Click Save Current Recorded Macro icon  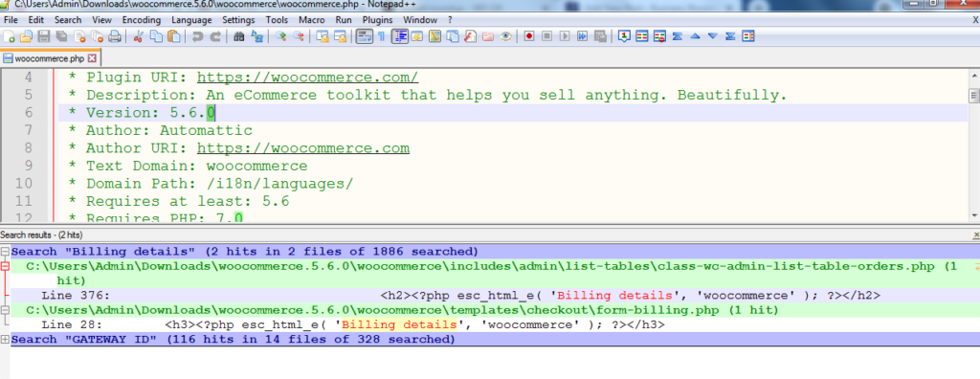[x=600, y=36]
